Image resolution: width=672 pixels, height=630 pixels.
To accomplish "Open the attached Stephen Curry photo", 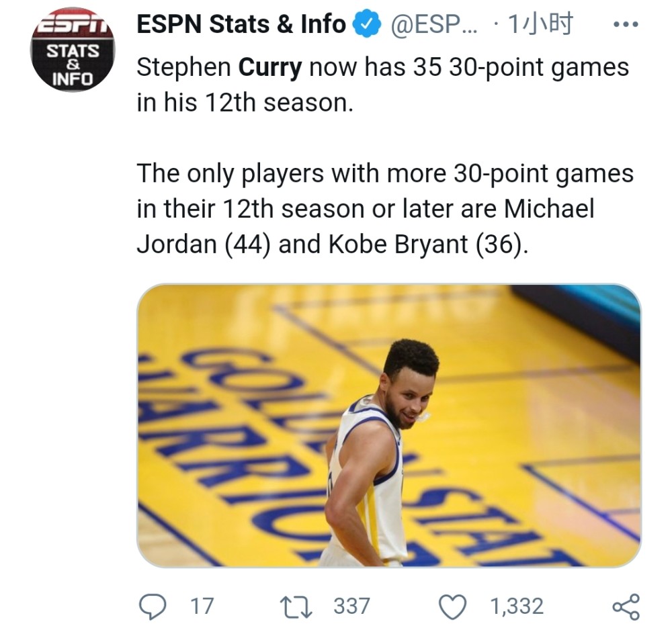I will click(388, 425).
